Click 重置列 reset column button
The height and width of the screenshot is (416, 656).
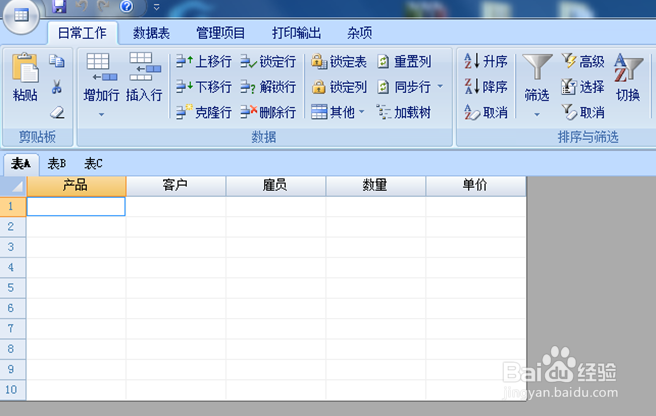(404, 62)
